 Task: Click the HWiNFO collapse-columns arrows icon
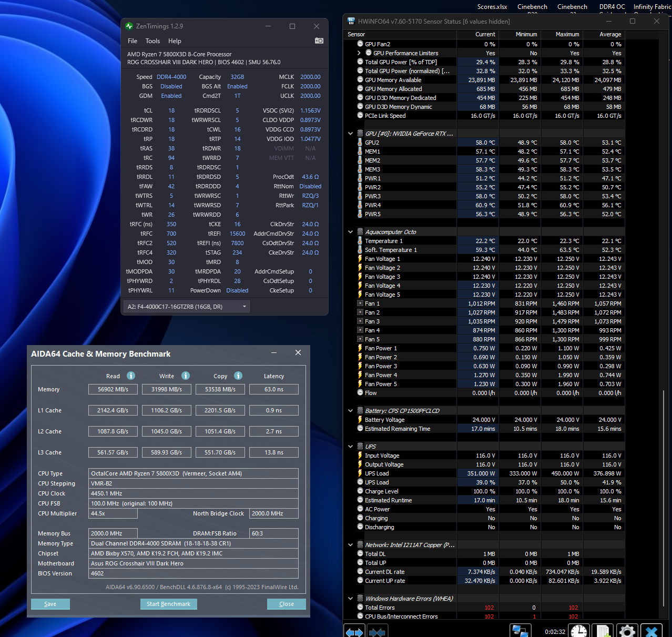pos(377,631)
